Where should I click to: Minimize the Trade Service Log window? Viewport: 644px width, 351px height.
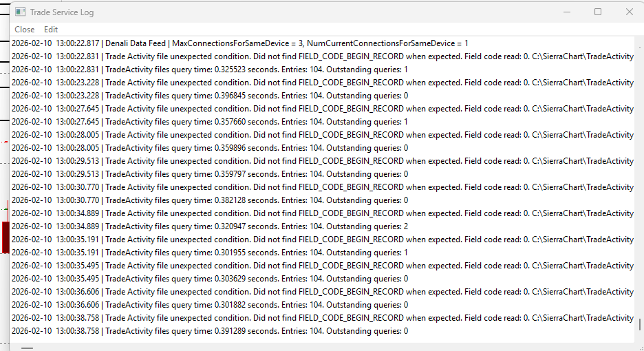(567, 12)
